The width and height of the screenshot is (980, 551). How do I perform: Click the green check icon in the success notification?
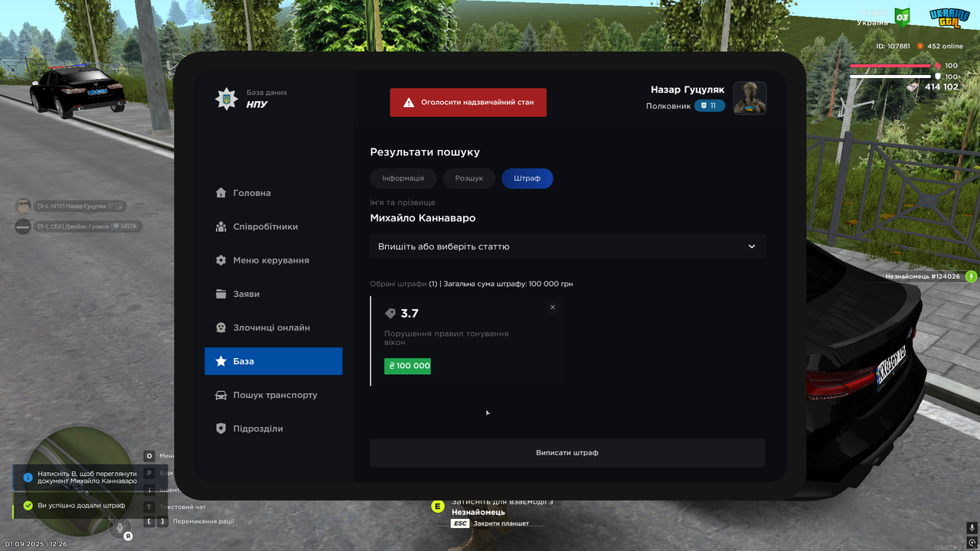[x=28, y=506]
